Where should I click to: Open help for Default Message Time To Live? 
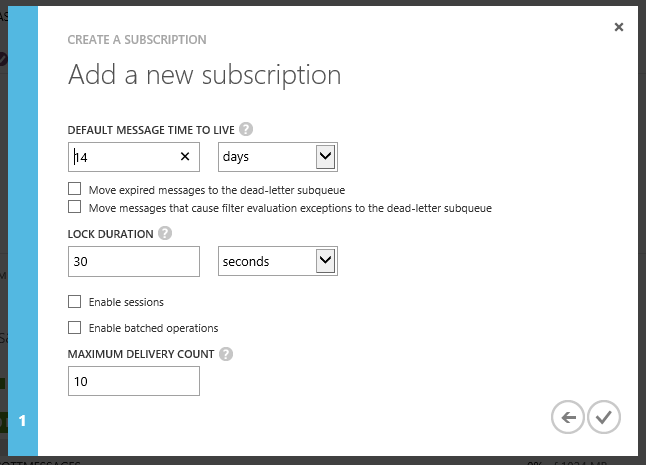(x=246, y=129)
